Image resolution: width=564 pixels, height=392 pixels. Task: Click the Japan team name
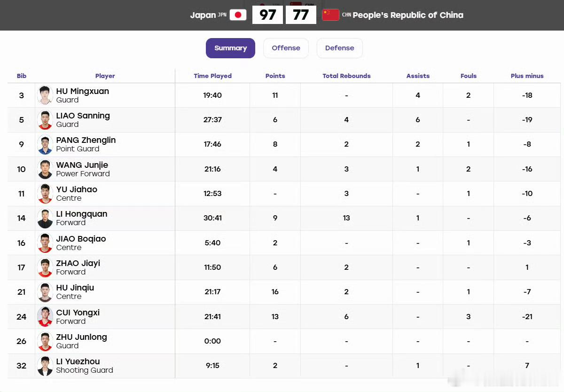coord(203,15)
